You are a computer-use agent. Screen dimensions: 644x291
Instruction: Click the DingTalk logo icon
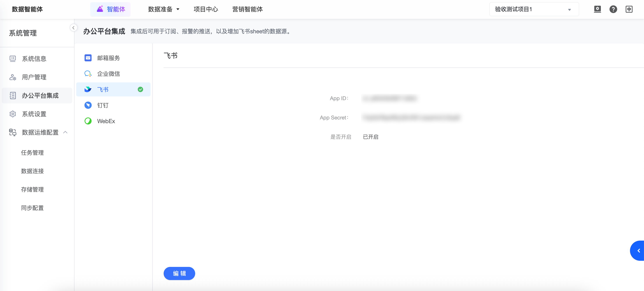[88, 105]
